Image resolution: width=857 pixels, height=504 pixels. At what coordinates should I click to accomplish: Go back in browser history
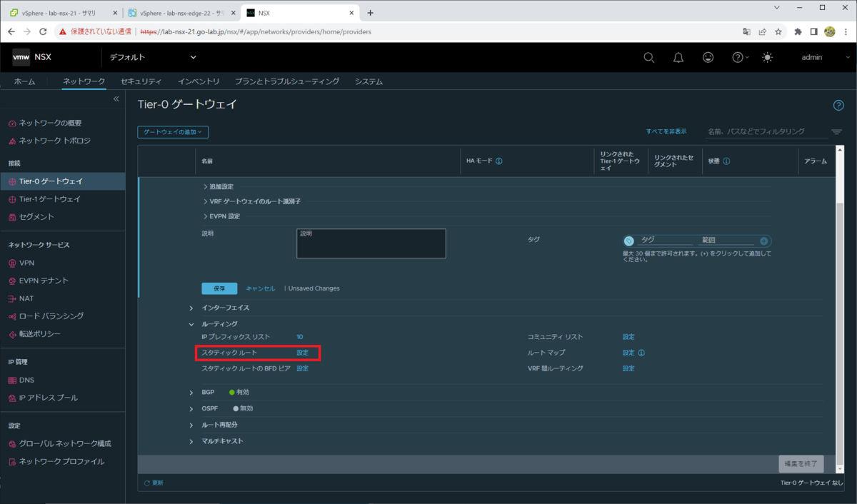pos(11,31)
